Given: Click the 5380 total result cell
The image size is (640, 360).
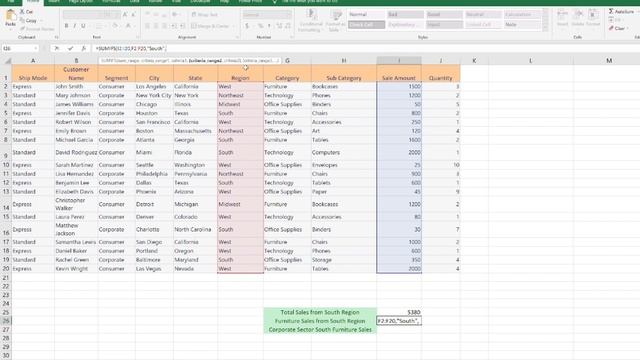Looking at the screenshot, I should (399, 312).
